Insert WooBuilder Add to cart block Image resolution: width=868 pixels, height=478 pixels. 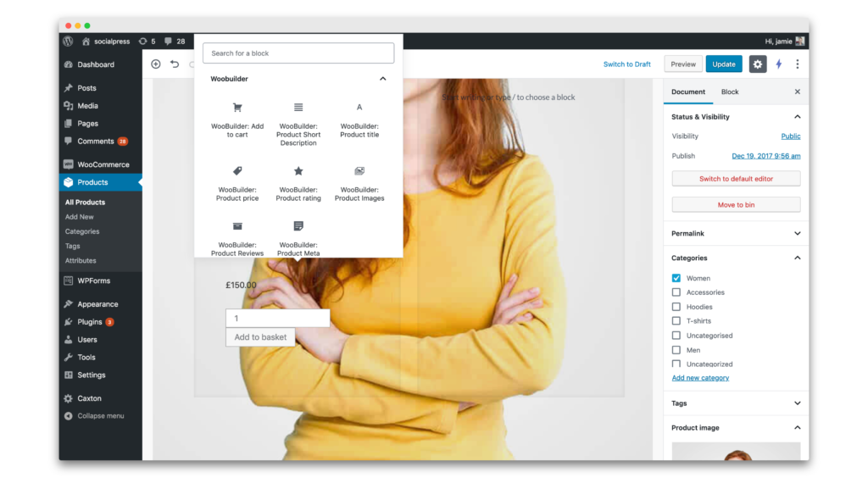[237, 120]
